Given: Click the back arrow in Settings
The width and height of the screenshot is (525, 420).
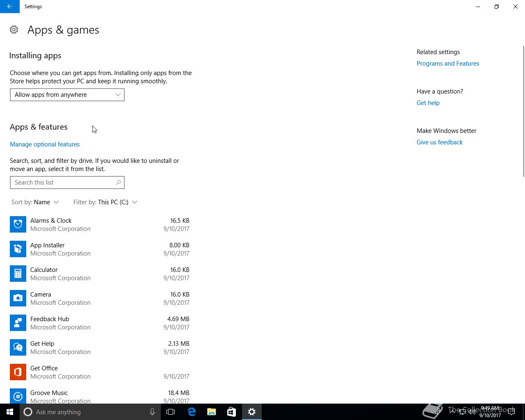Looking at the screenshot, I should 10,7.
